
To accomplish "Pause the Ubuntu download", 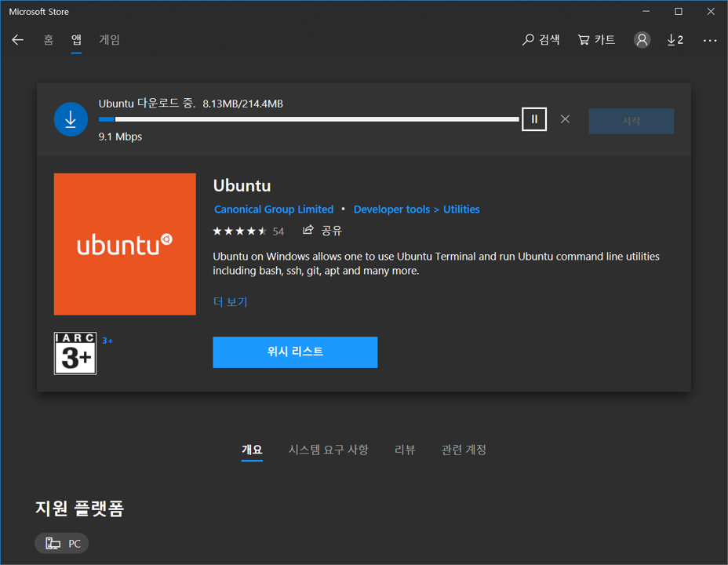I will coord(534,119).
